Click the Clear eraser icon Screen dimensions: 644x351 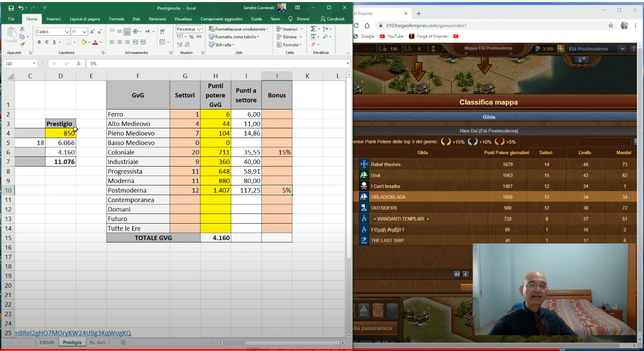click(313, 44)
